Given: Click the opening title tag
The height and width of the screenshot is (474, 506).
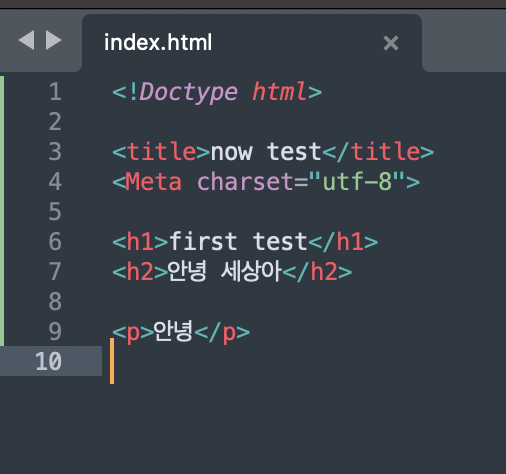Looking at the screenshot, I should [161, 152].
